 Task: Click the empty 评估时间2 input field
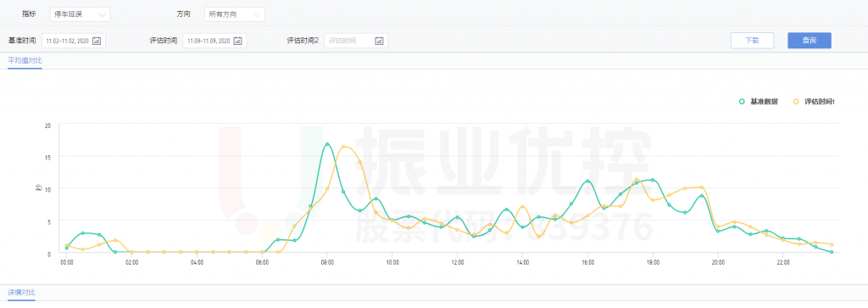[356, 41]
